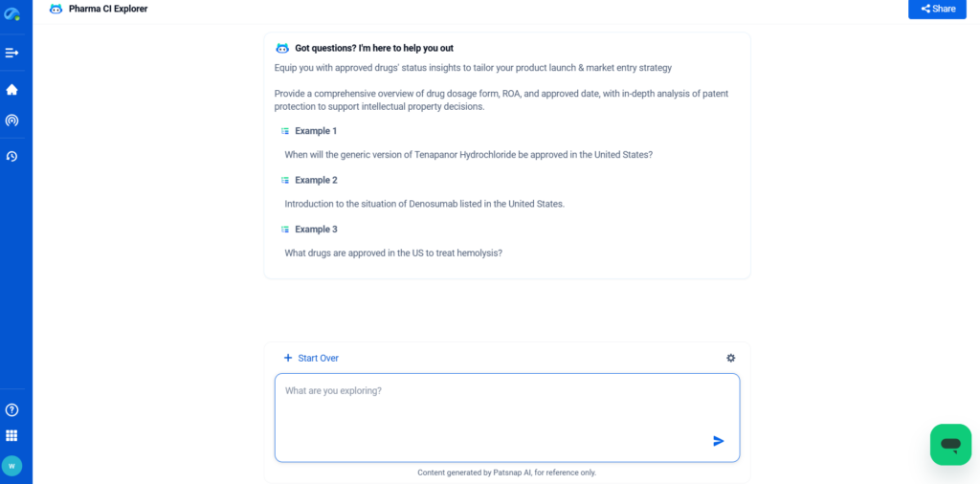980x484 pixels.
Task: Select the Tenapanor Hydrochloride example question
Action: click(x=468, y=154)
